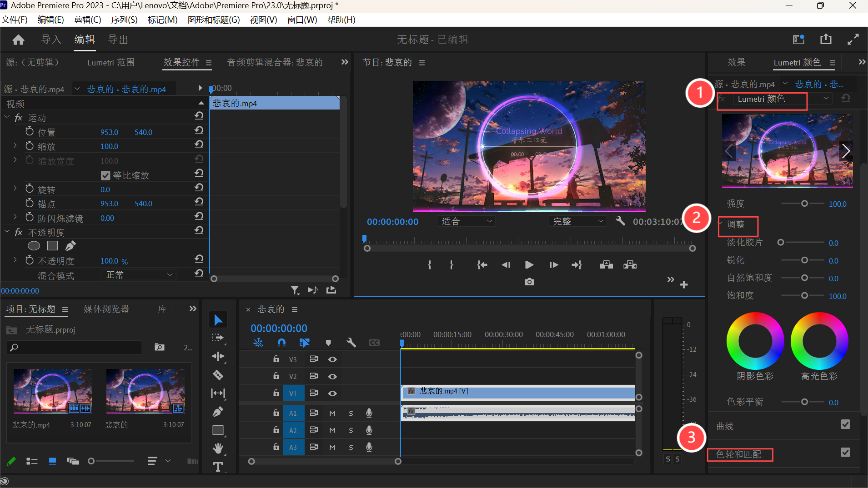
Task: Select the Pen tool in toolbar
Action: [218, 412]
